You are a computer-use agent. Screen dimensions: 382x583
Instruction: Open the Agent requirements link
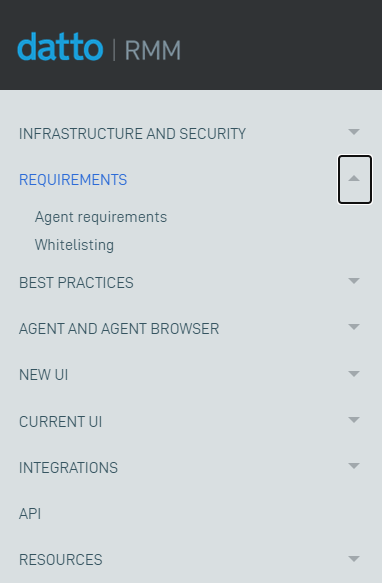(101, 217)
